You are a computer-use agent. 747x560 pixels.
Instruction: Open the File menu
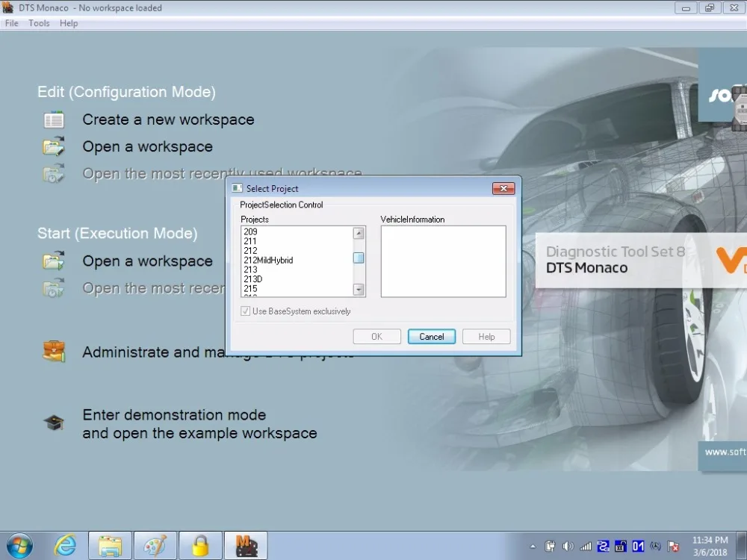[x=11, y=23]
